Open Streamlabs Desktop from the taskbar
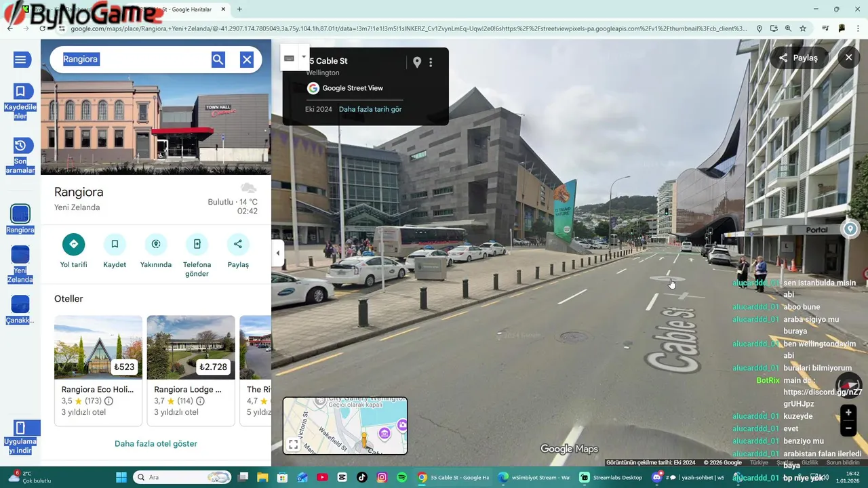 (610, 477)
